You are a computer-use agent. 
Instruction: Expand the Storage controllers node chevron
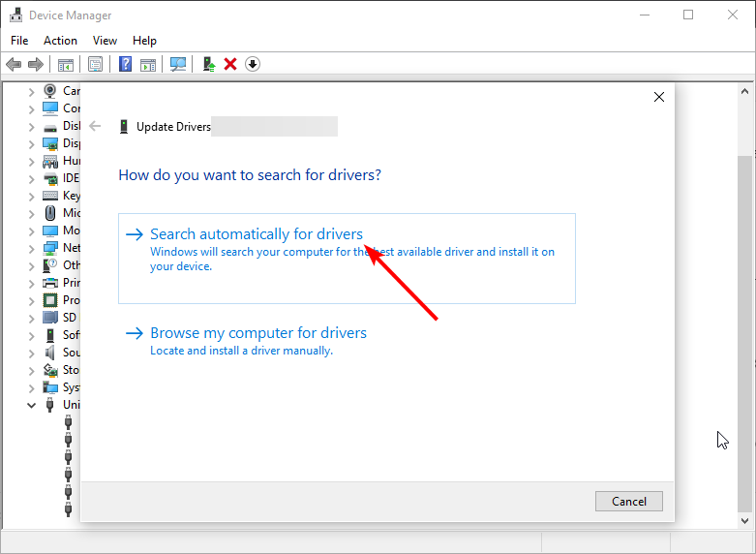(x=31, y=371)
